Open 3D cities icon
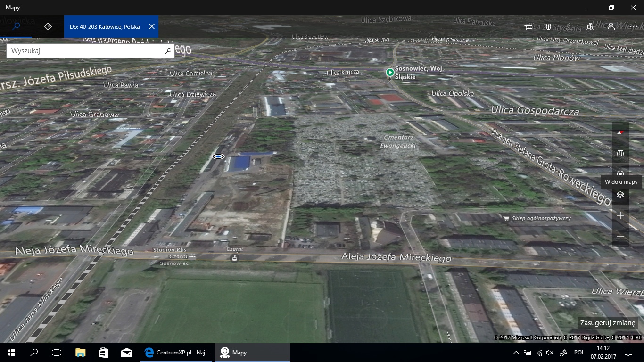 590,27
